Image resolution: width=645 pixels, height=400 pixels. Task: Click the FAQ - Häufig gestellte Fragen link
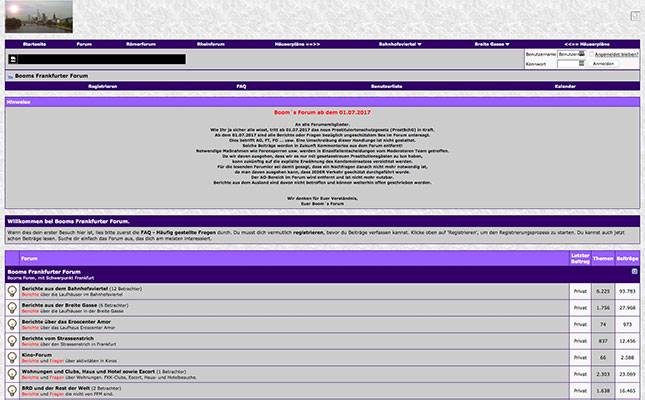(x=178, y=233)
